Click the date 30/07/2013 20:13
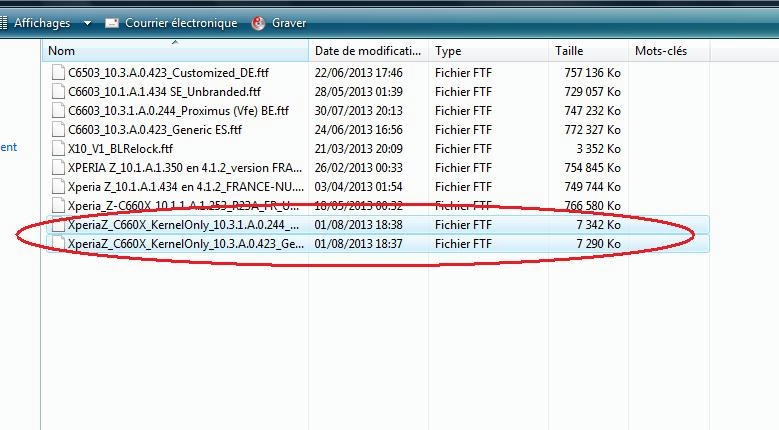This screenshot has width=779, height=430. [x=359, y=111]
